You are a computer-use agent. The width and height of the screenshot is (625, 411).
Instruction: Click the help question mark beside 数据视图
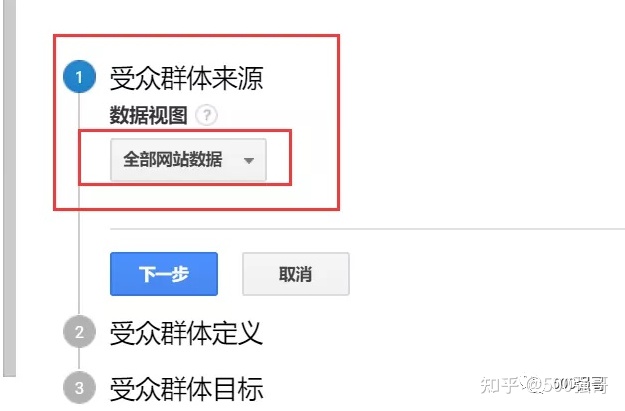(206, 116)
